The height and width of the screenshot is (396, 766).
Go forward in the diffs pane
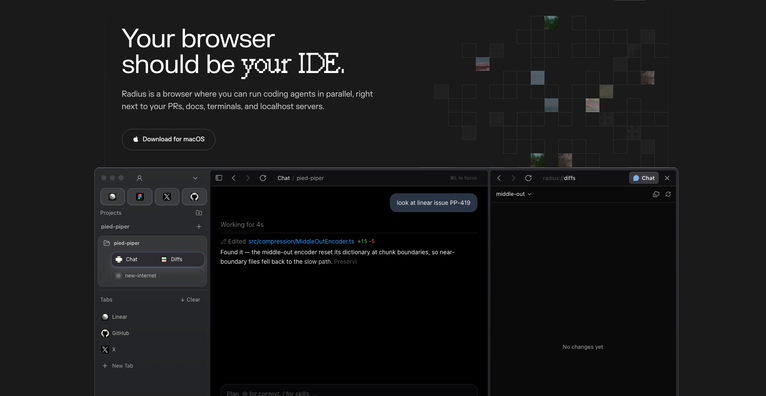[513, 178]
